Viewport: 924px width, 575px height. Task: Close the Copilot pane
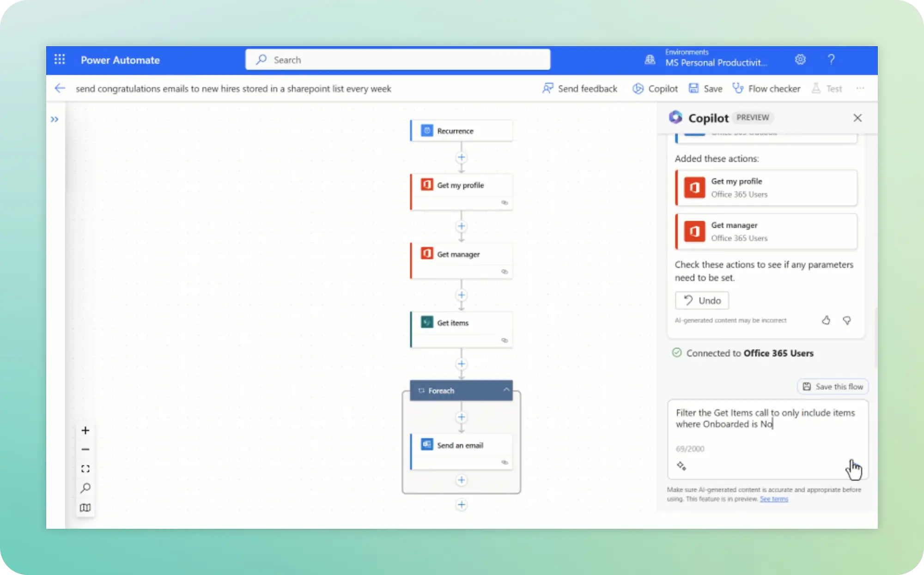click(857, 118)
